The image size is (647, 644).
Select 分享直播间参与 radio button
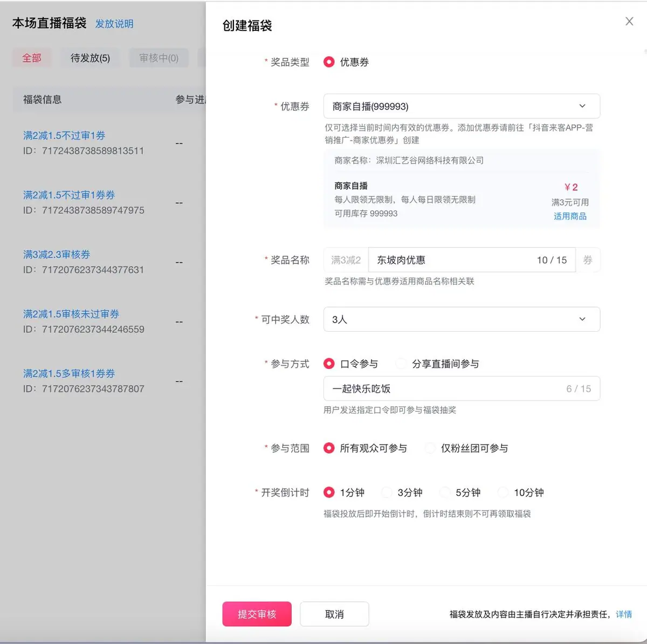tap(401, 364)
